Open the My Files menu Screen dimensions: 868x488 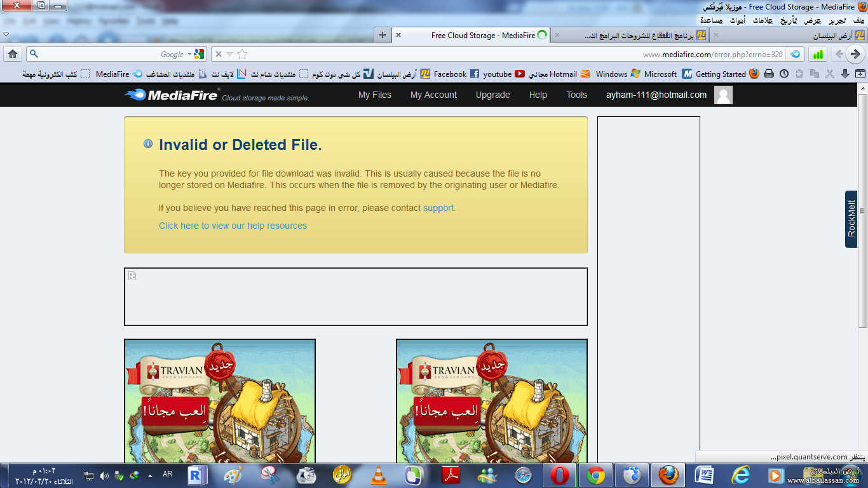375,95
